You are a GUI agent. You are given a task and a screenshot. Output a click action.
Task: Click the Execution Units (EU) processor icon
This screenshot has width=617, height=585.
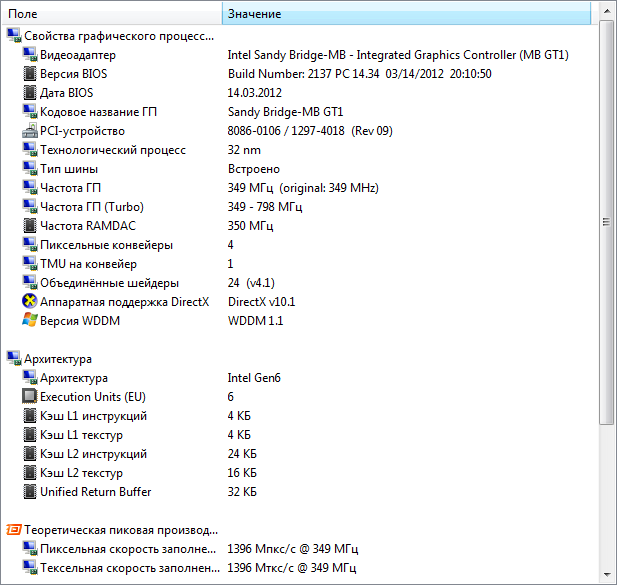point(30,397)
